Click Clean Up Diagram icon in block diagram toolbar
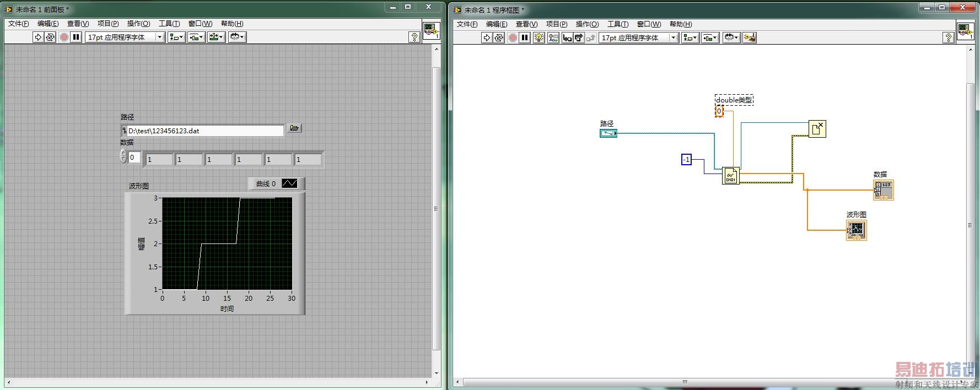 point(749,37)
